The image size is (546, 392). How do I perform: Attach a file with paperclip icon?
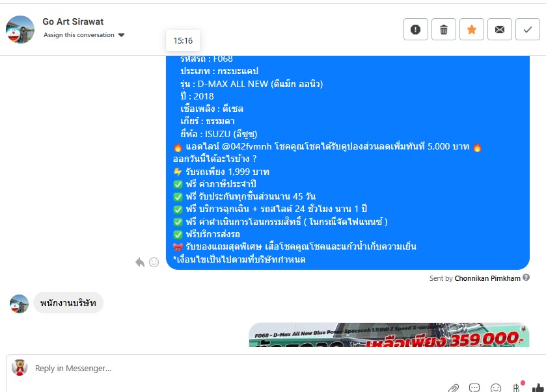pyautogui.click(x=453, y=387)
